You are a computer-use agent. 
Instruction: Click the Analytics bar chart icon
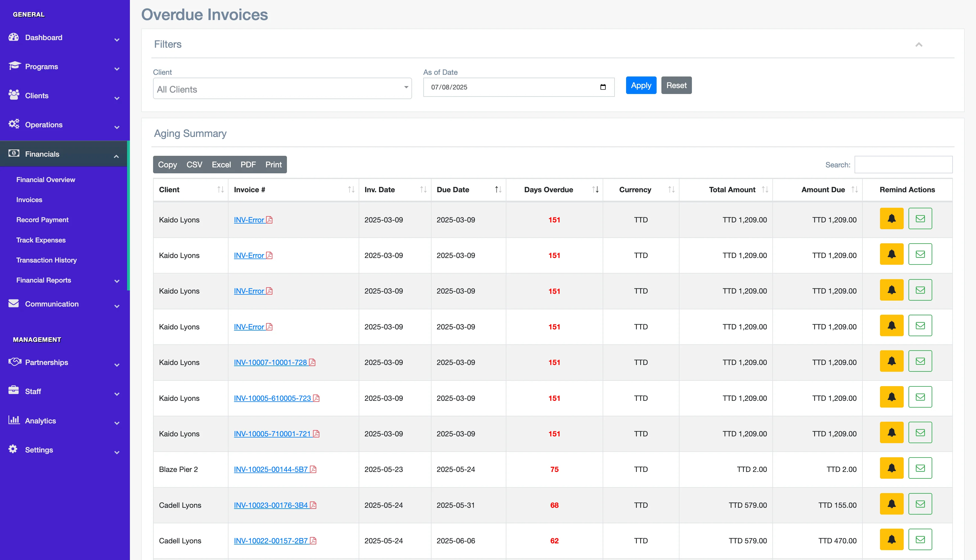point(14,420)
